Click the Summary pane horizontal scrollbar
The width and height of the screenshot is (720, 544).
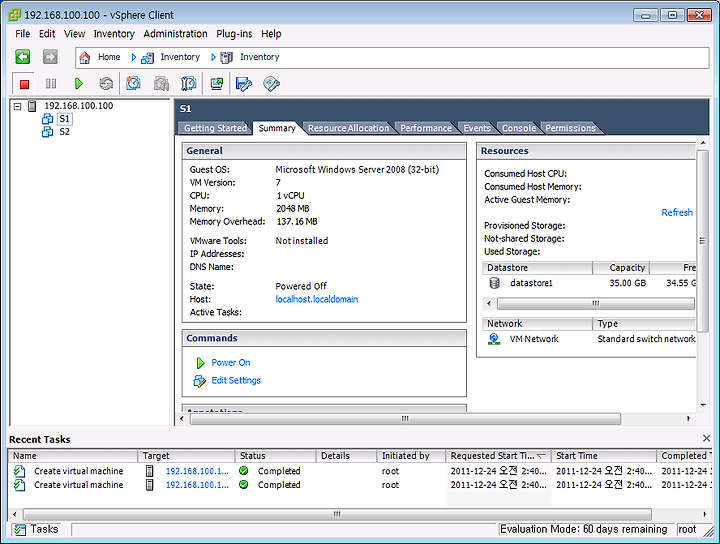405,419
